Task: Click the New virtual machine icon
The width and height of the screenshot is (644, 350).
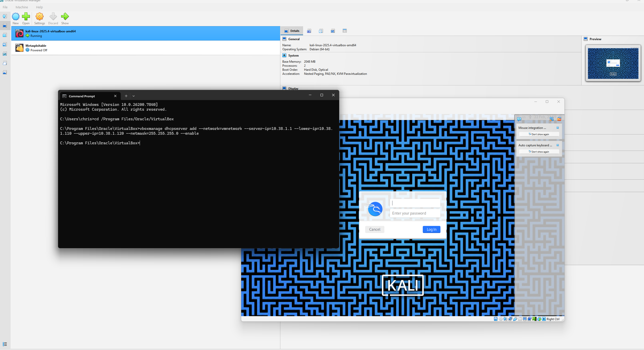Action: pos(16,17)
